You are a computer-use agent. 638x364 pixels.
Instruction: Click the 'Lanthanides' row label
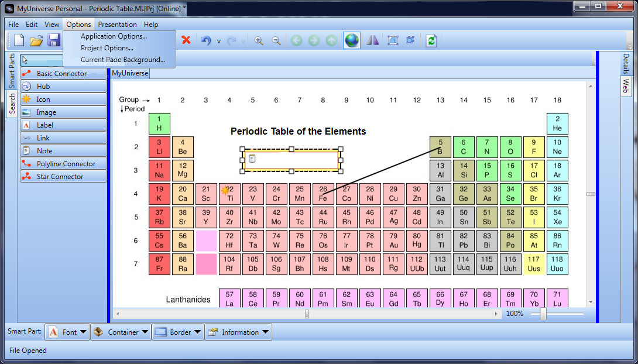click(188, 300)
